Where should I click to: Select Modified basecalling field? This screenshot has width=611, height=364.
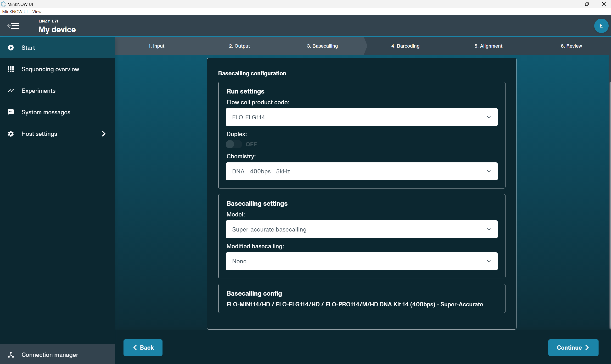click(x=361, y=261)
